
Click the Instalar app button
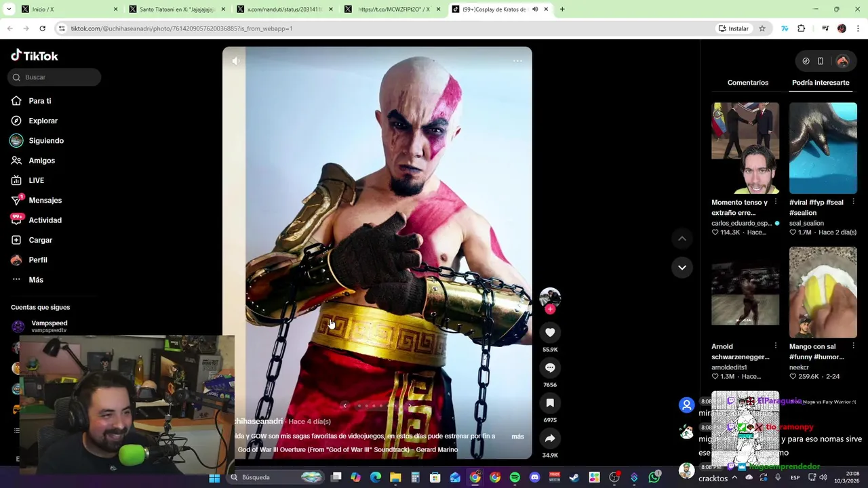tap(733, 28)
